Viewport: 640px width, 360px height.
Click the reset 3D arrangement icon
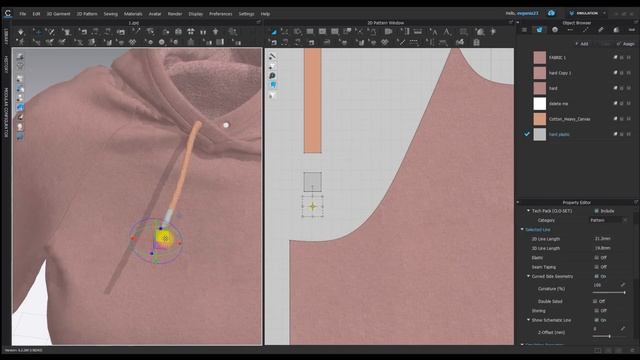click(x=191, y=32)
